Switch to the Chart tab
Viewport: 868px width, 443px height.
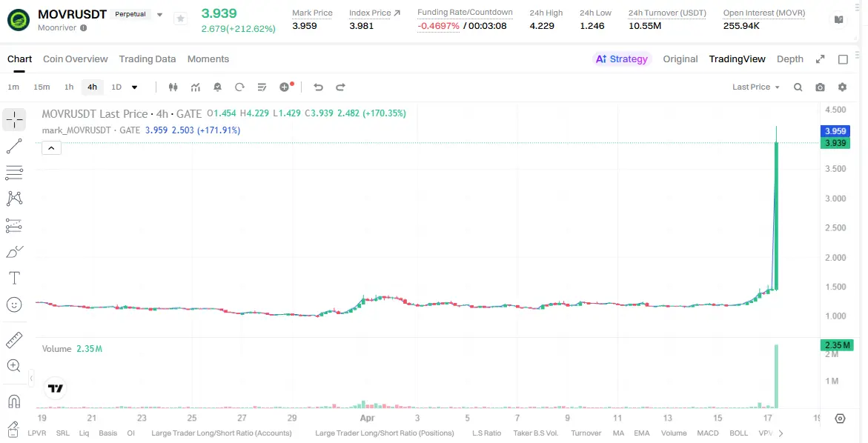click(x=19, y=59)
